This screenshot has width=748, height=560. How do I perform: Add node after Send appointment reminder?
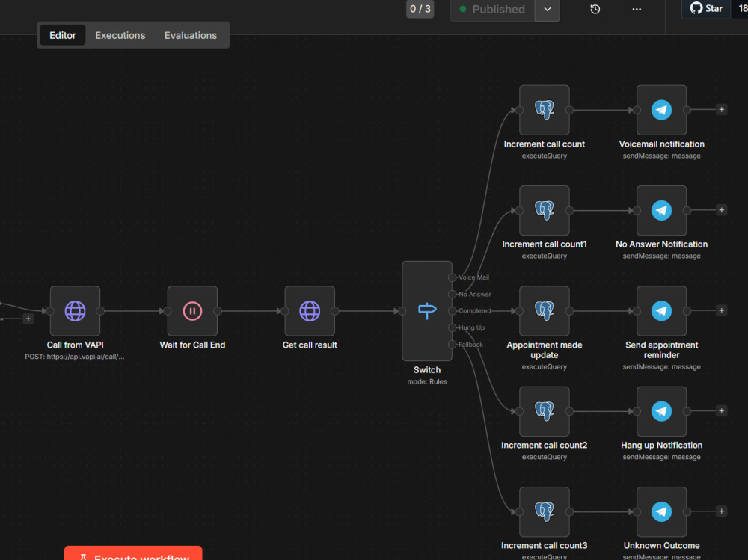tap(721, 310)
